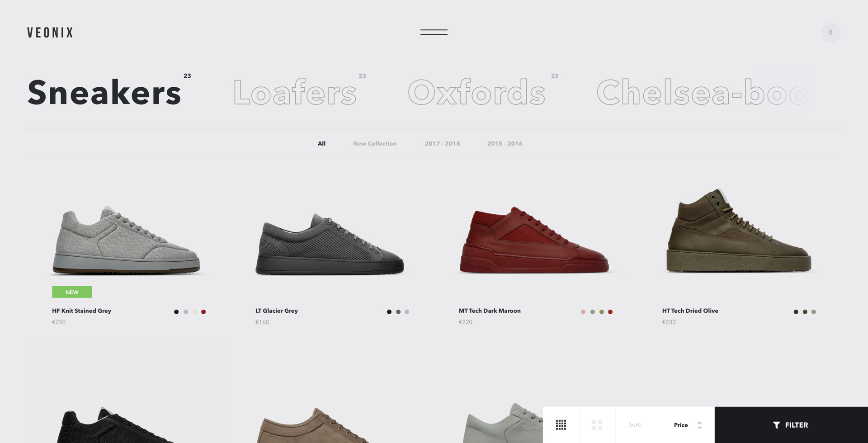This screenshot has width=868, height=443.
Task: Go to homepage via VEONIX logo
Action: coord(50,33)
